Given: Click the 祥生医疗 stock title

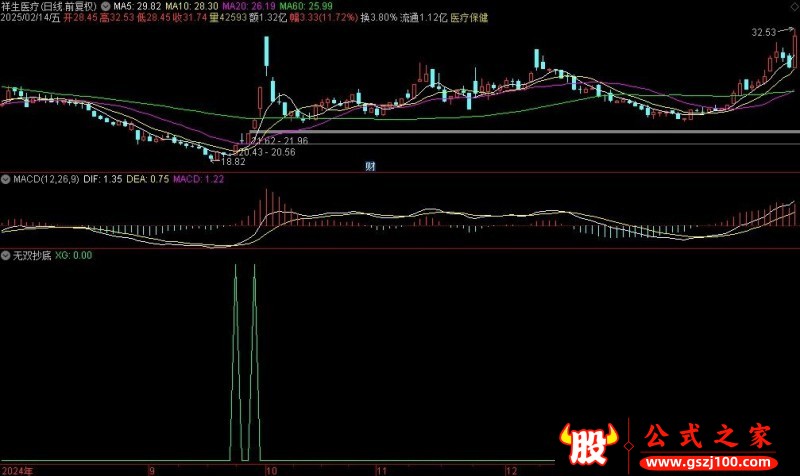Looking at the screenshot, I should 19,6.
